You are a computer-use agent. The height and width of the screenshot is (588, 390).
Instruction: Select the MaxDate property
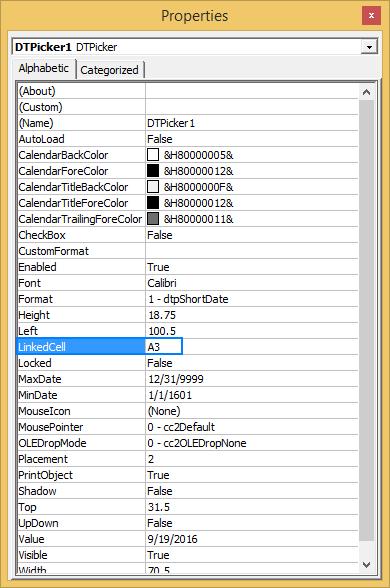(x=40, y=379)
